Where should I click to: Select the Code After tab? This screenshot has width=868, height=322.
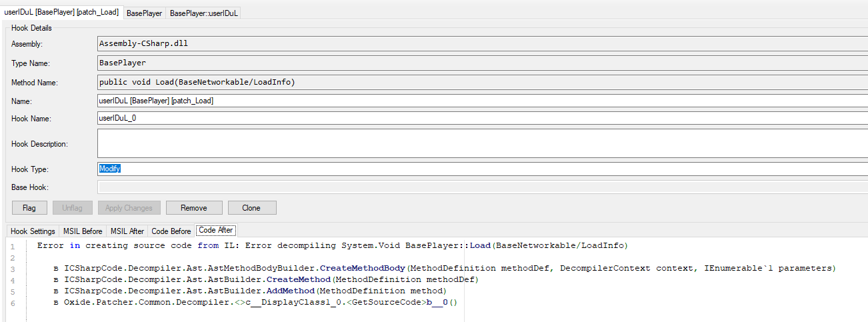(x=216, y=231)
